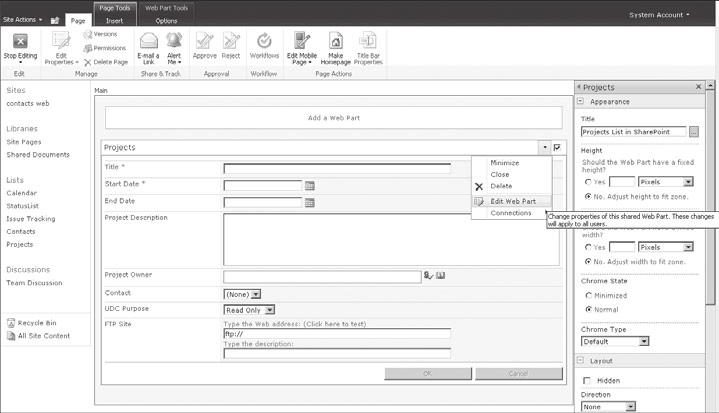Select Yes for fixed width
The height and width of the screenshot is (413, 719).
tap(588, 247)
